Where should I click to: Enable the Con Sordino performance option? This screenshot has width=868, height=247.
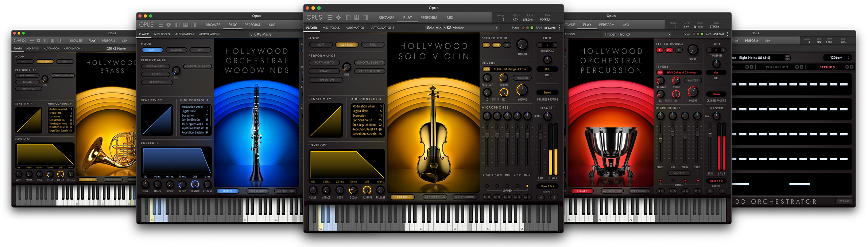[x=369, y=71]
